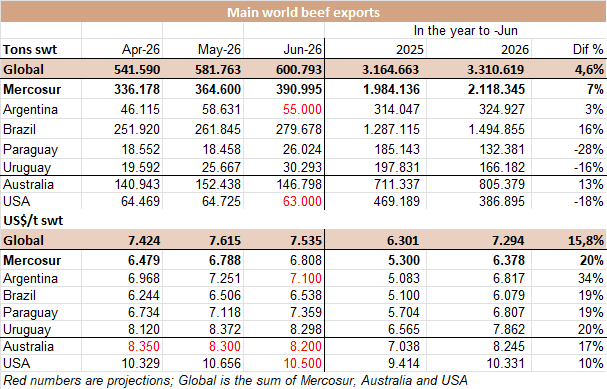Select Uruguay 2026 price 7.862
The width and height of the screenshot is (607, 389).
(509, 329)
